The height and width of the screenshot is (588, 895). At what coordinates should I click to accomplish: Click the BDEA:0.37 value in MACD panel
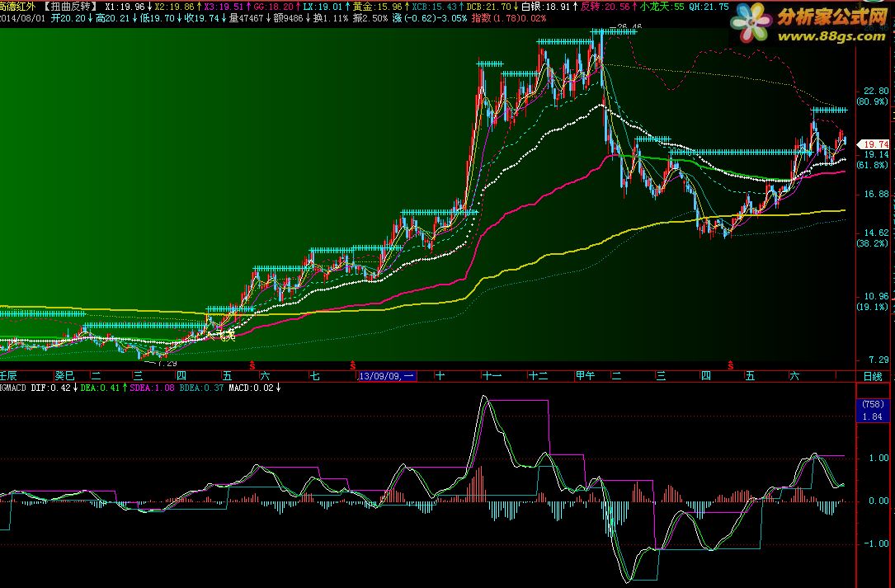pyautogui.click(x=201, y=388)
